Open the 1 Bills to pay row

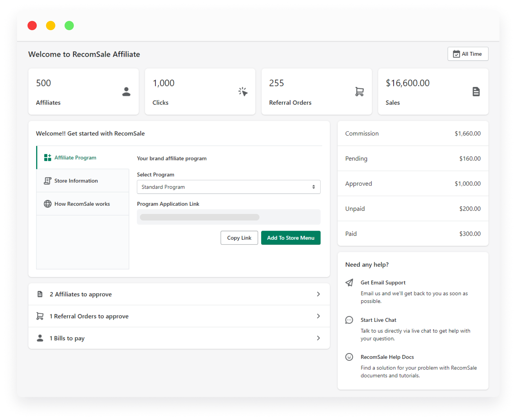tap(179, 338)
